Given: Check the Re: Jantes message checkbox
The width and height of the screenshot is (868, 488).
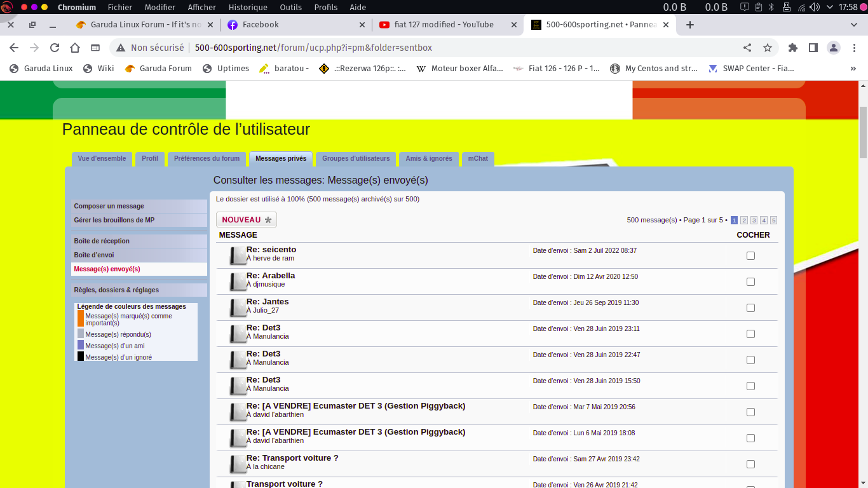Looking at the screenshot, I should coord(750,308).
